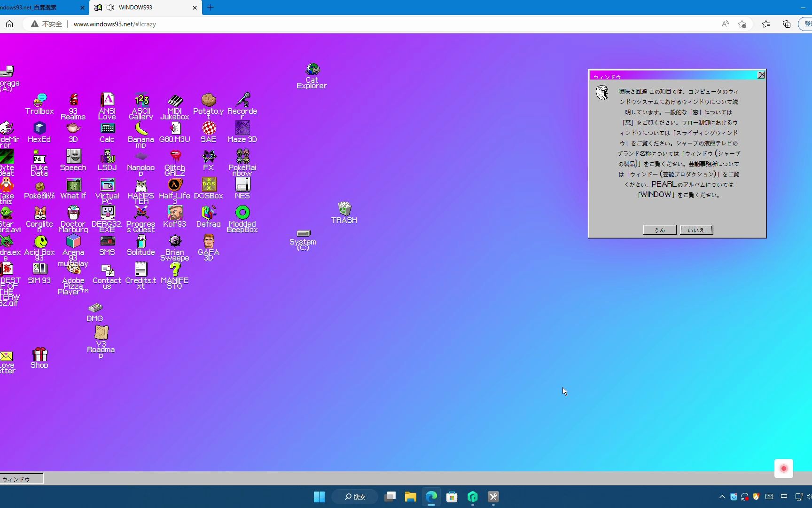Launch the Nanoloop icon
The height and width of the screenshot is (508, 812).
coord(141,163)
